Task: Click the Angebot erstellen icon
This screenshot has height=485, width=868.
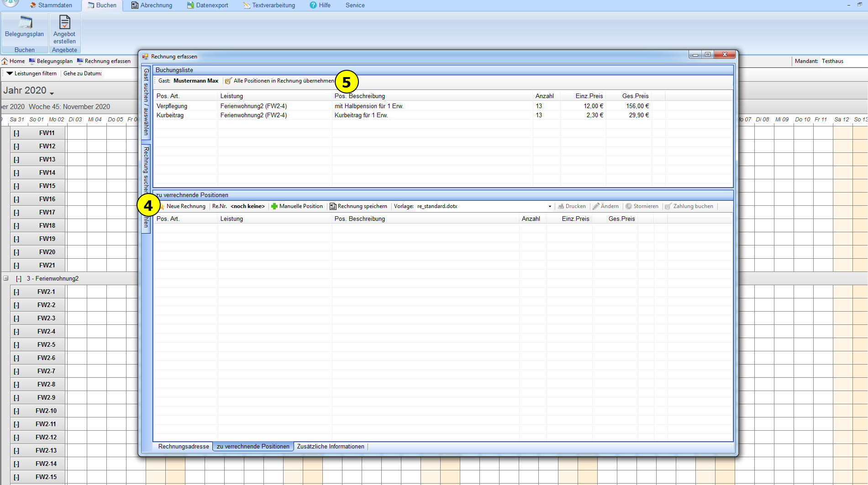Action: pos(64,23)
